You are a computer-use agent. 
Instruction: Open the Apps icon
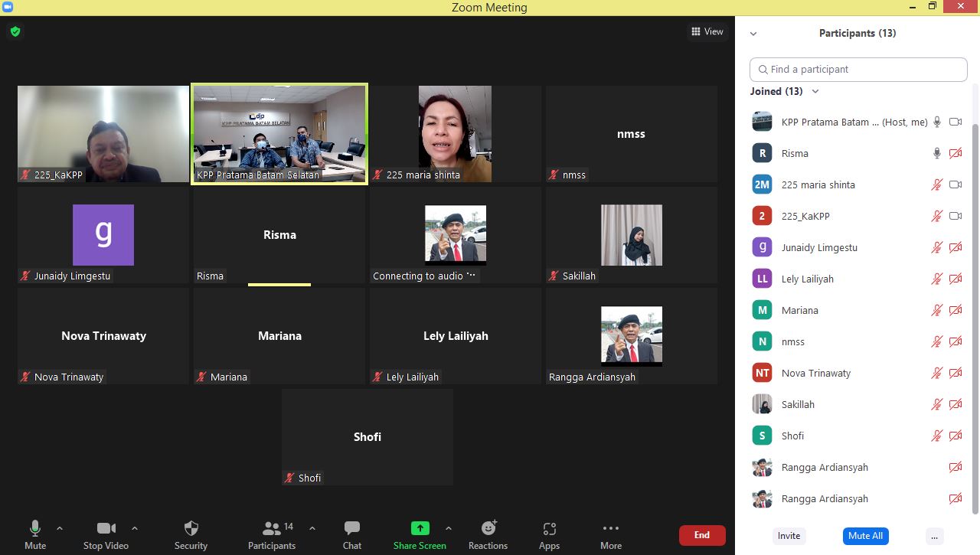pyautogui.click(x=549, y=528)
